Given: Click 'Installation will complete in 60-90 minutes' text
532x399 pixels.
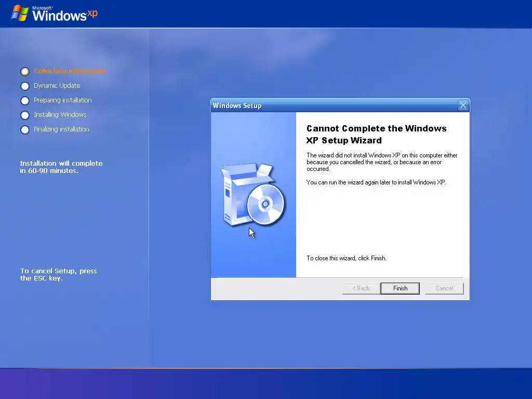Looking at the screenshot, I should (61, 167).
